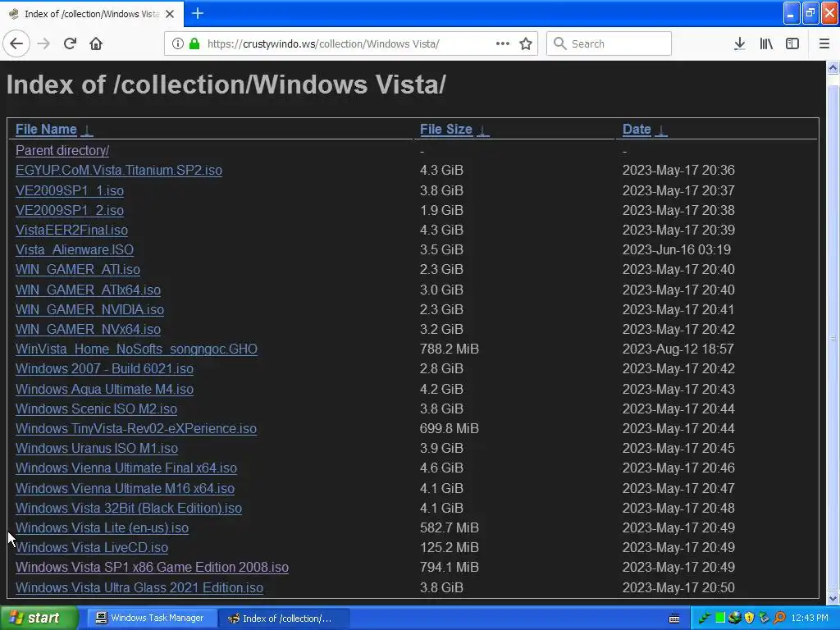
Task: Open a new tab with plus button
Action: [197, 13]
